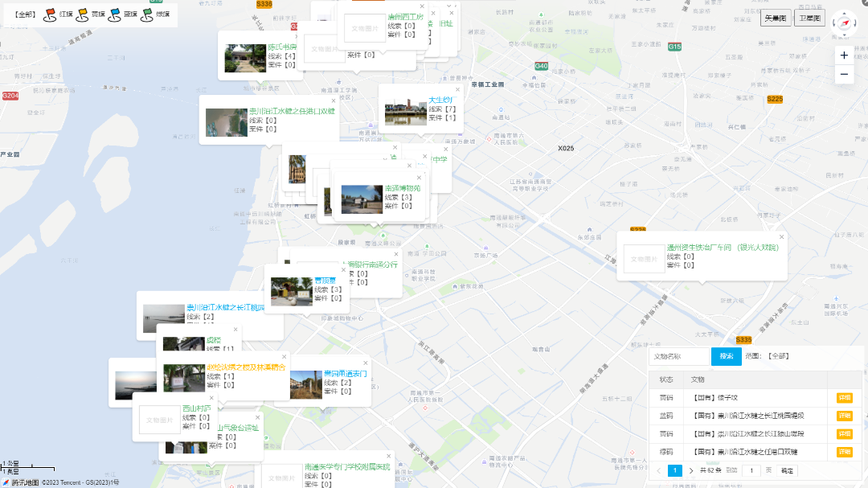868x488 pixels.
Task: Close the 曹顶墓 popup
Action: pyautogui.click(x=343, y=270)
